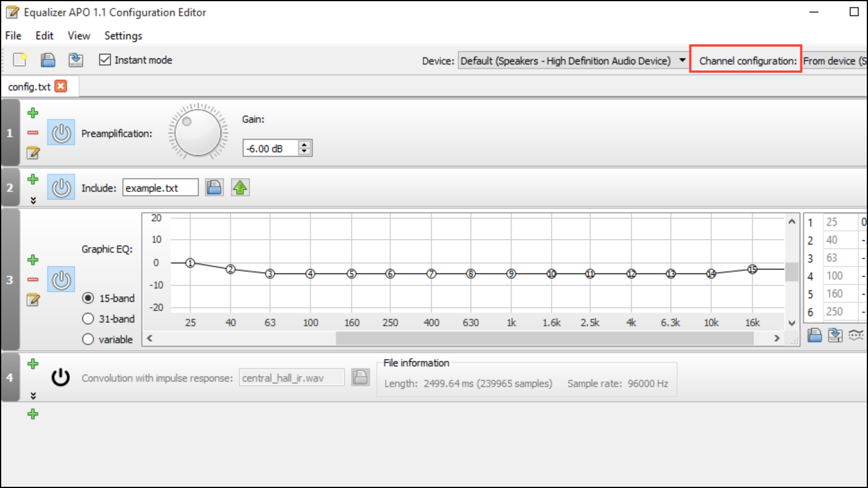Open the View menu
The width and height of the screenshot is (868, 488).
79,36
